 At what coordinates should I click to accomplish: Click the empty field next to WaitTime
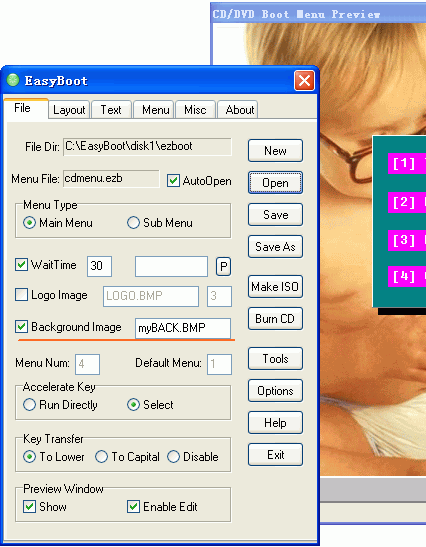[171, 267]
